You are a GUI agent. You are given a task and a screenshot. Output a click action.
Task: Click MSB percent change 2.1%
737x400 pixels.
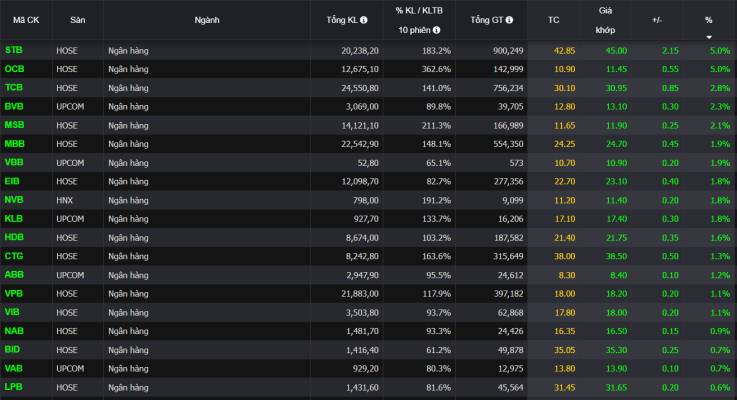720,125
